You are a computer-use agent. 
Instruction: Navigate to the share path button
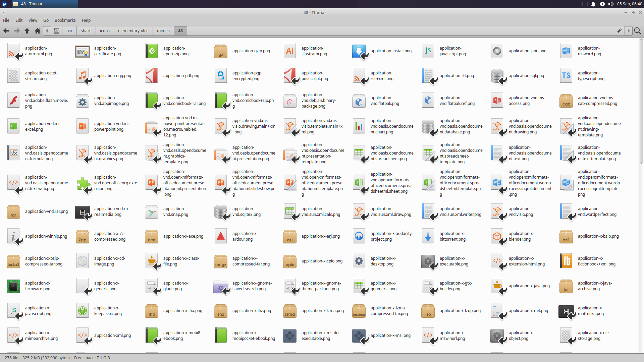[x=86, y=31]
